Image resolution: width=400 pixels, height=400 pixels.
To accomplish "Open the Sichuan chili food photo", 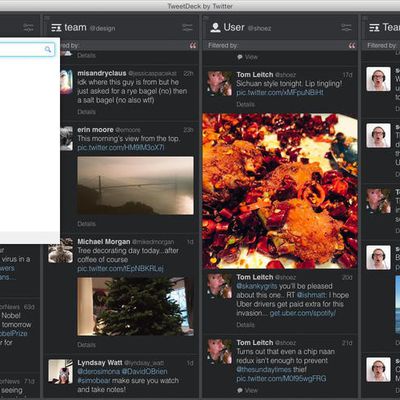I will (x=280, y=191).
